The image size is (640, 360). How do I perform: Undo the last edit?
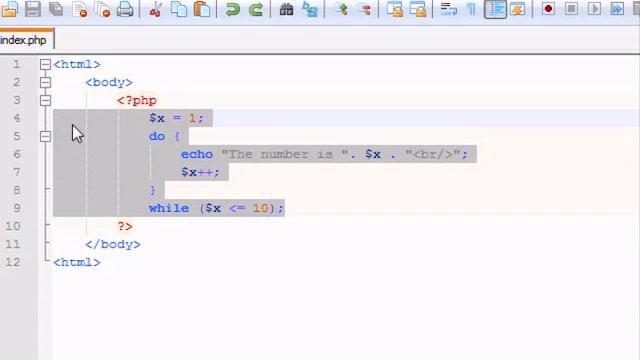click(x=232, y=9)
